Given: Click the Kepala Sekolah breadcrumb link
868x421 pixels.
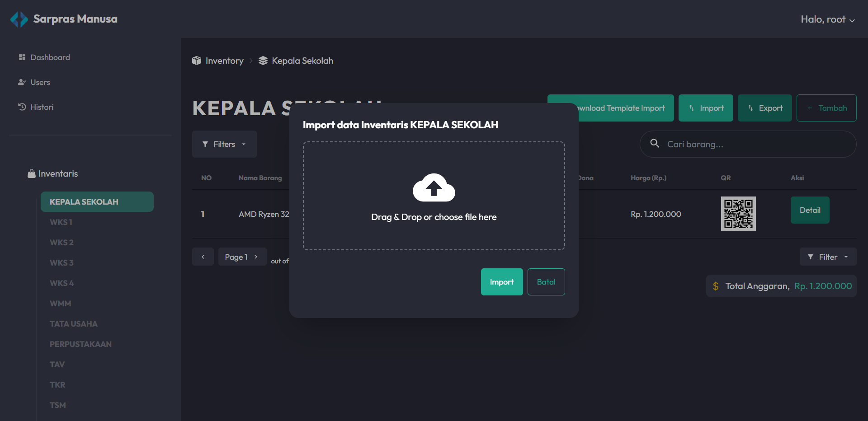Looking at the screenshot, I should (302, 61).
